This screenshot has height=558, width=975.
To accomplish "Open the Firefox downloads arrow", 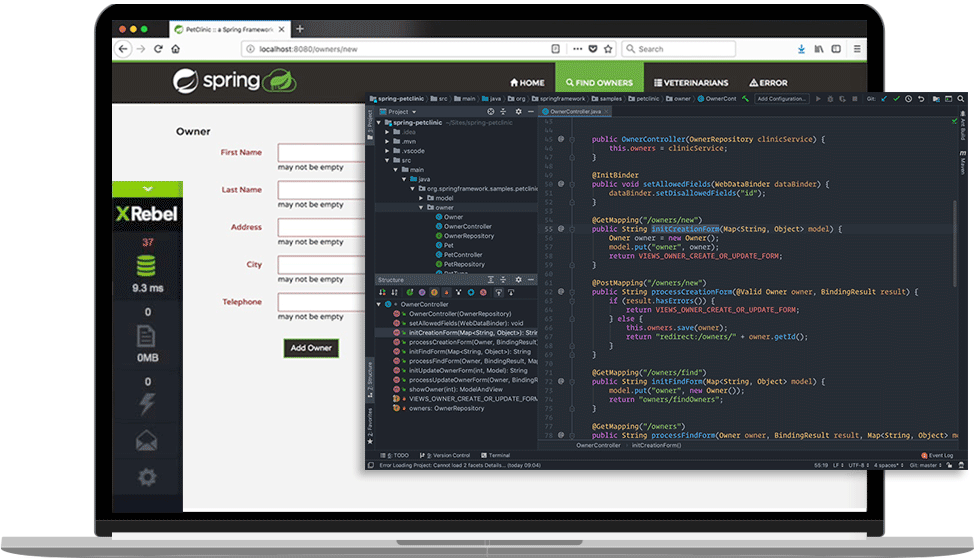I will coord(801,49).
